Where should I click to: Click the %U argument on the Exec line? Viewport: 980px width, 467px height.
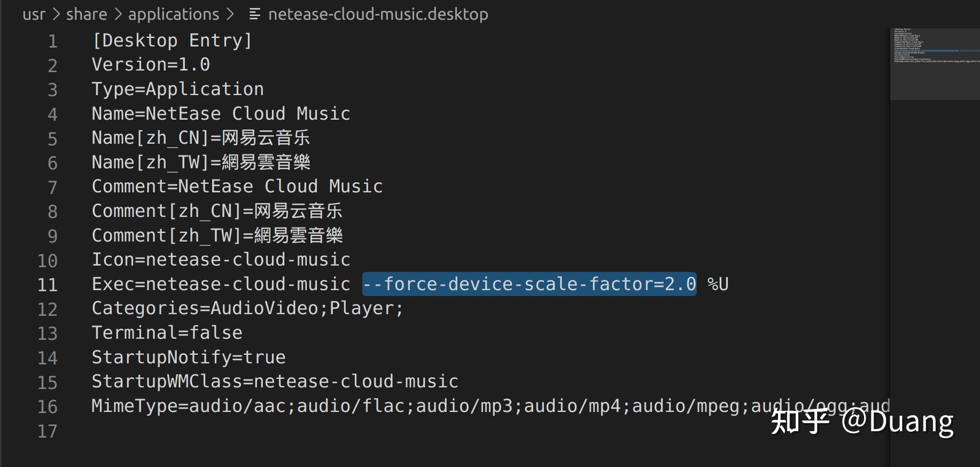click(x=718, y=284)
